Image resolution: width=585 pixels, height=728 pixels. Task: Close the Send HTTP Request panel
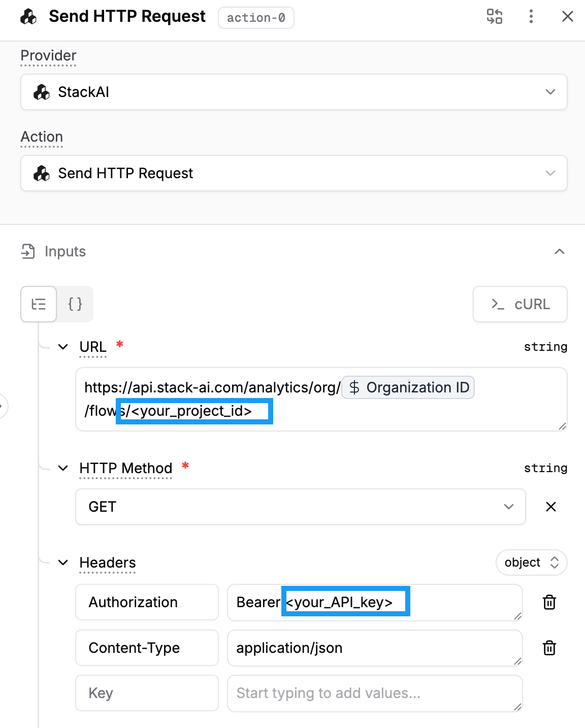click(567, 16)
